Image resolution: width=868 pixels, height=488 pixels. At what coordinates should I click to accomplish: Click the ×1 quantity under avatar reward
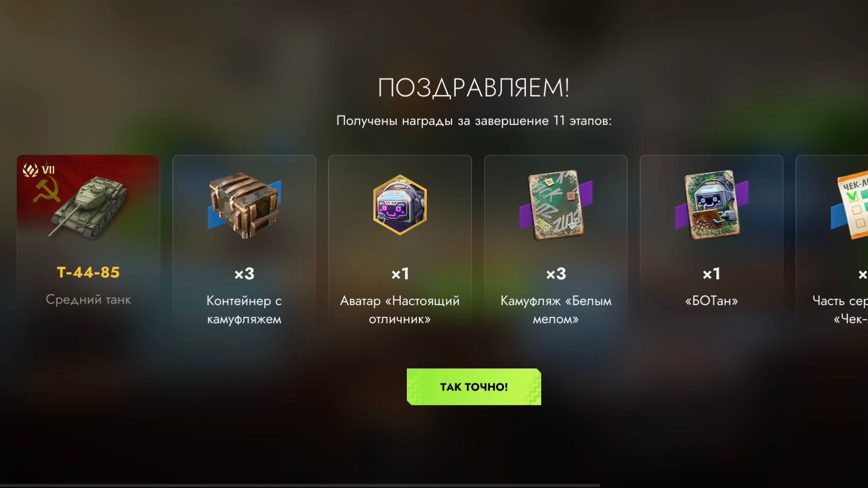point(400,274)
